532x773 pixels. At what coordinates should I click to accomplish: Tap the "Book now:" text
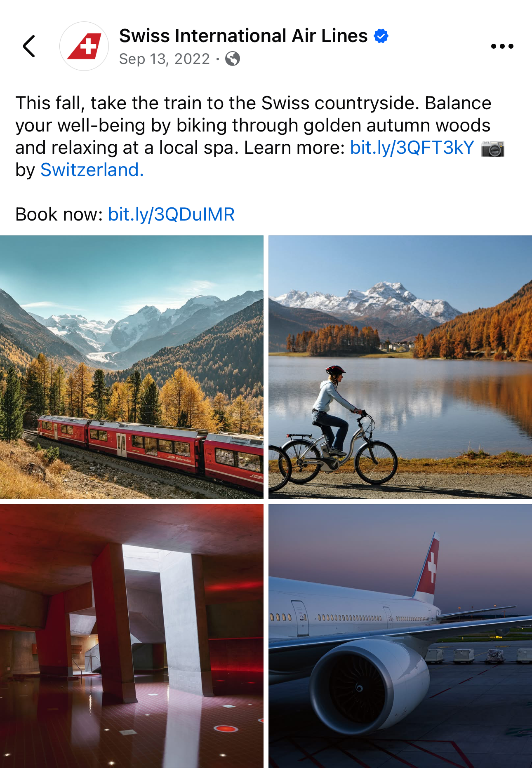(59, 215)
